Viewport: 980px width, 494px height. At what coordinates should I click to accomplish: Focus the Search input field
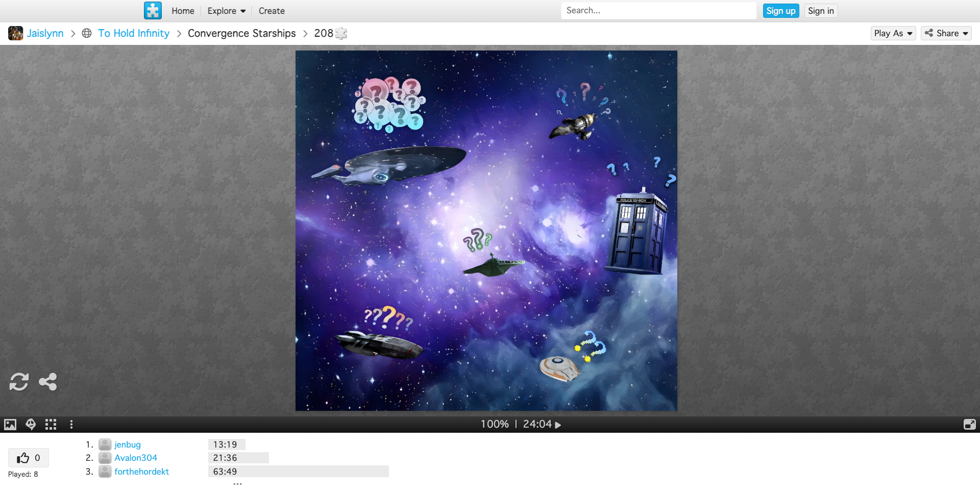pos(658,11)
